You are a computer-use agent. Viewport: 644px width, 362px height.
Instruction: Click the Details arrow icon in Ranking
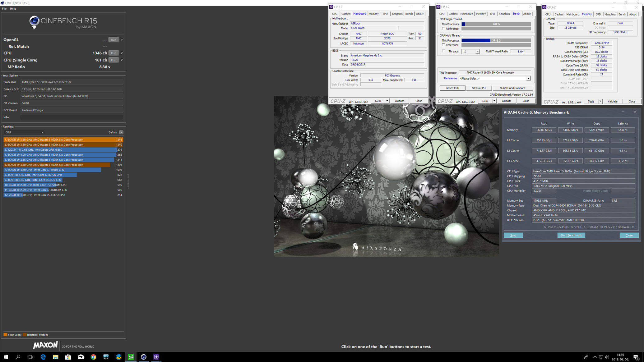(121, 132)
